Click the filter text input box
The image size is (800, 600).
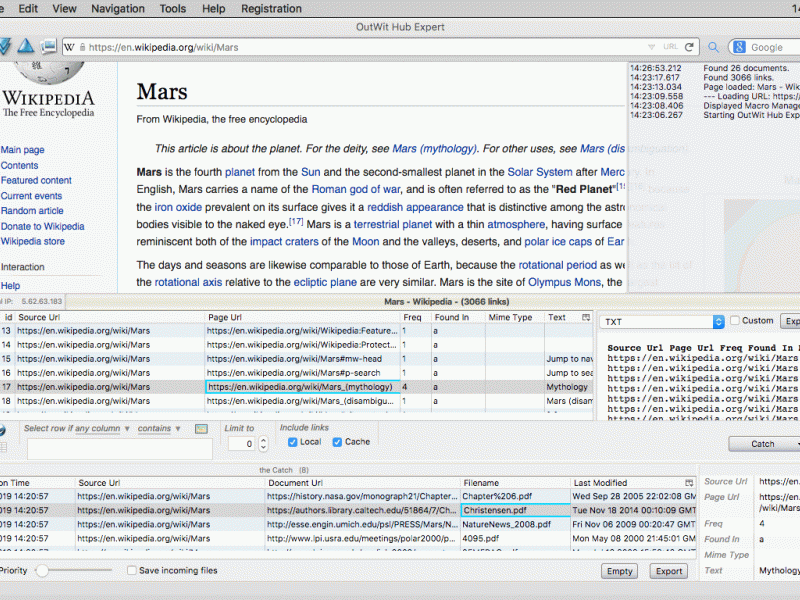point(120,449)
